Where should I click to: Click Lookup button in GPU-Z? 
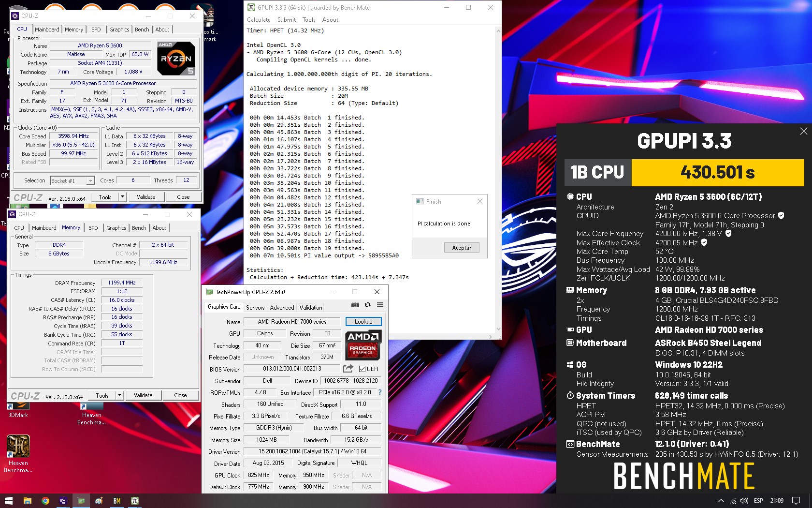click(x=363, y=322)
